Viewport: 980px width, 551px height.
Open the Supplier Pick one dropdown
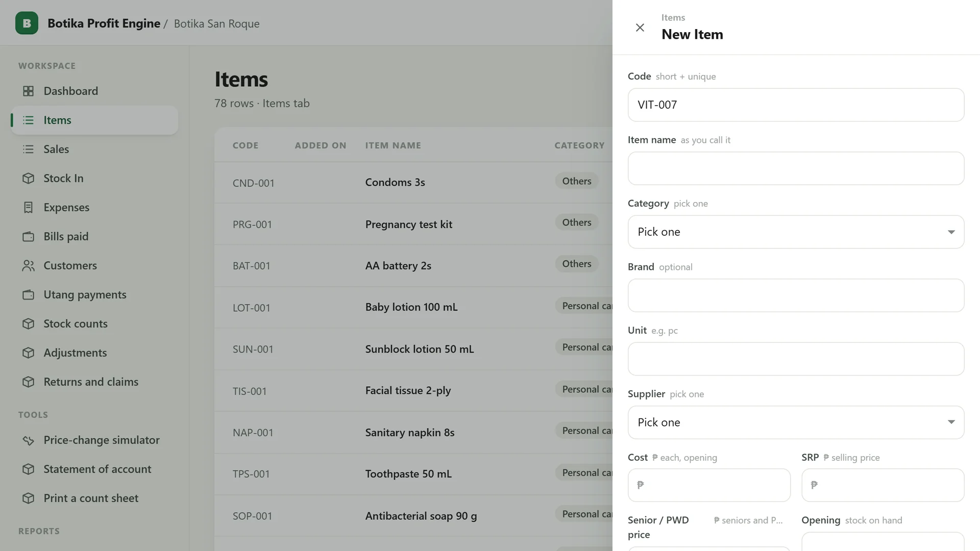pyautogui.click(x=796, y=422)
